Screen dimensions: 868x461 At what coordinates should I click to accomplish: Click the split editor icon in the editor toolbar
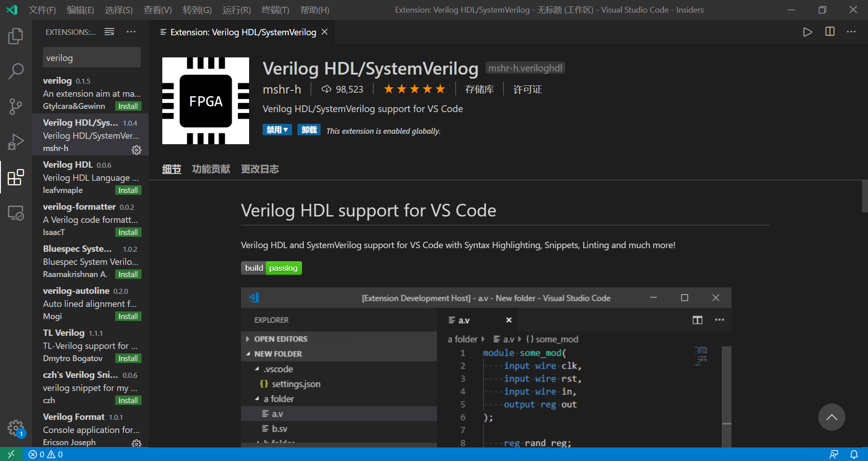(830, 32)
